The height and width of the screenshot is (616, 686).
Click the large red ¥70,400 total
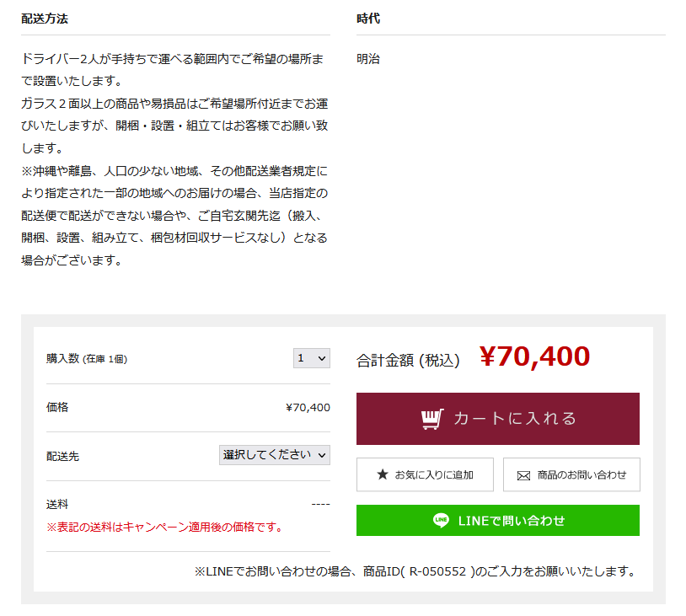tap(534, 356)
